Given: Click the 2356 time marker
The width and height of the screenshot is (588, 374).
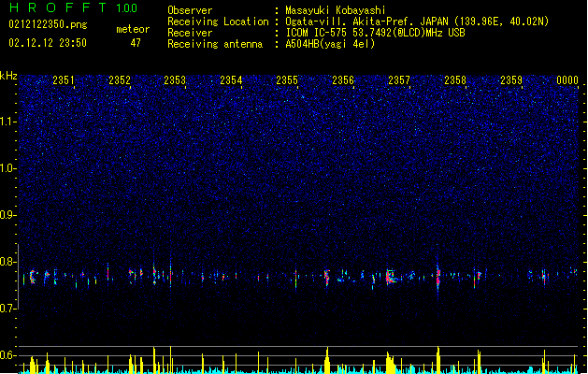Looking at the screenshot, I should point(343,80).
